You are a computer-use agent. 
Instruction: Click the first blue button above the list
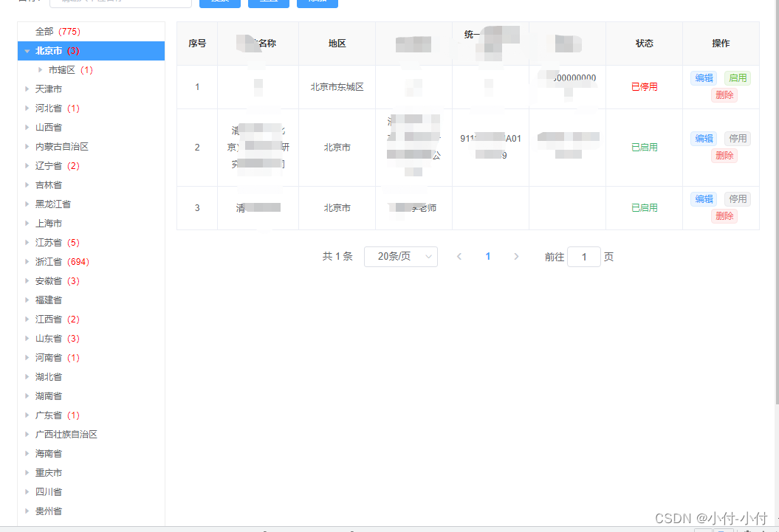(219, 3)
